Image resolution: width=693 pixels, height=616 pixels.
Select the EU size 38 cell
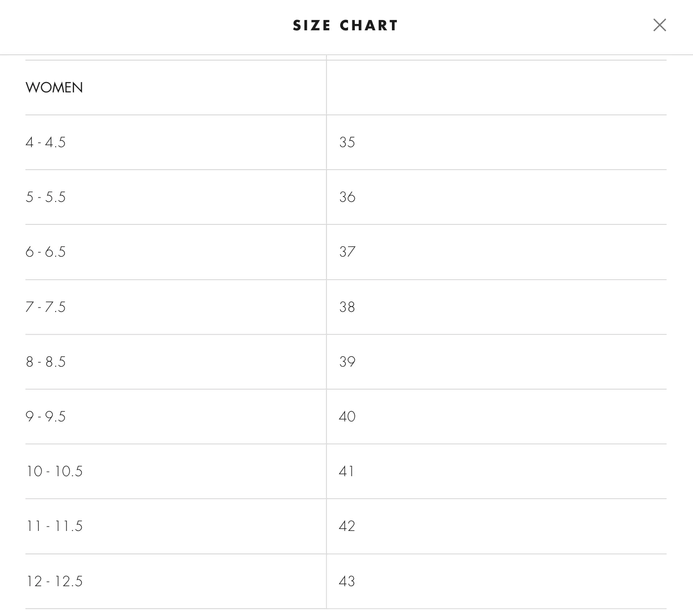click(x=497, y=307)
